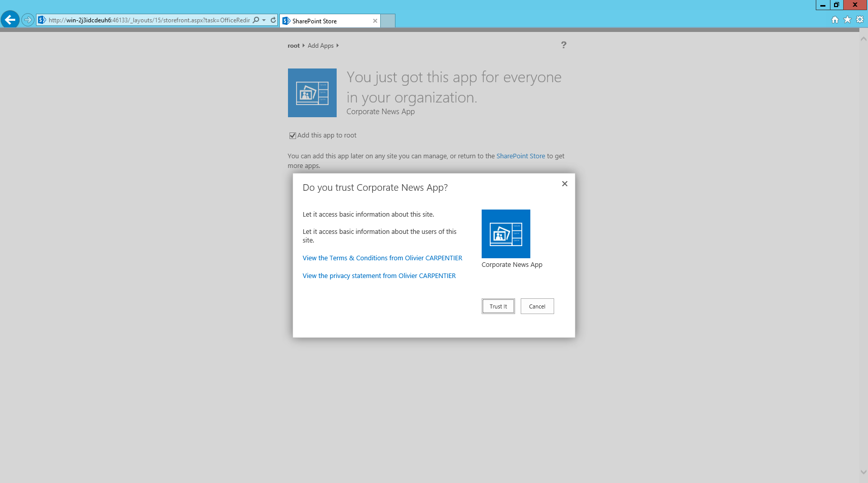This screenshot has height=483, width=868.
Task: Click the scrollbar down arrow
Action: tap(863, 472)
